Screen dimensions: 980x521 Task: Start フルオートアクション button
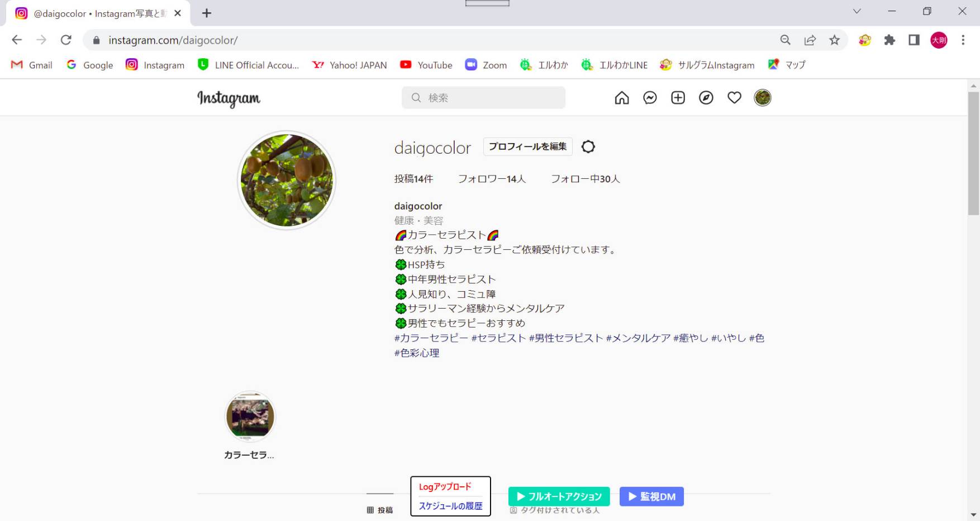click(559, 496)
